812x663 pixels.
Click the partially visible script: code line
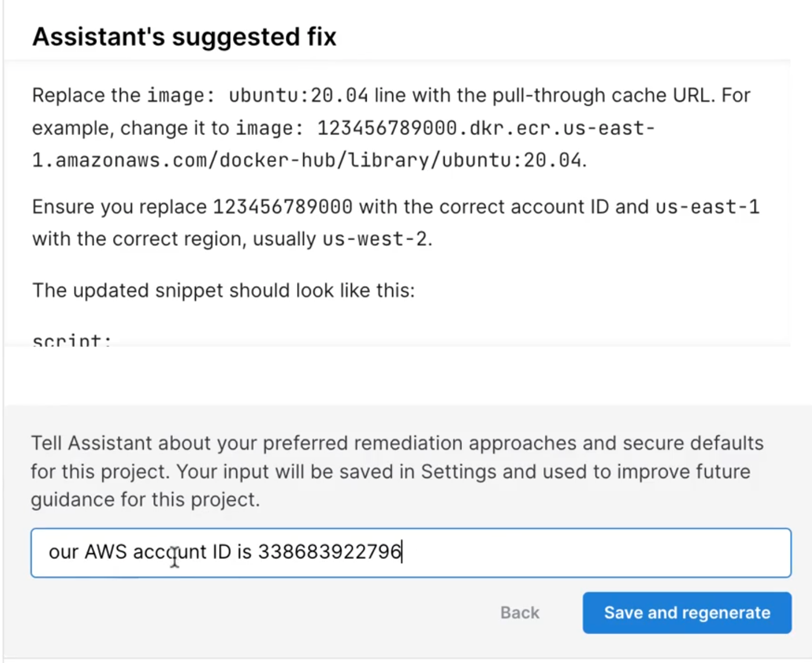[x=71, y=340]
